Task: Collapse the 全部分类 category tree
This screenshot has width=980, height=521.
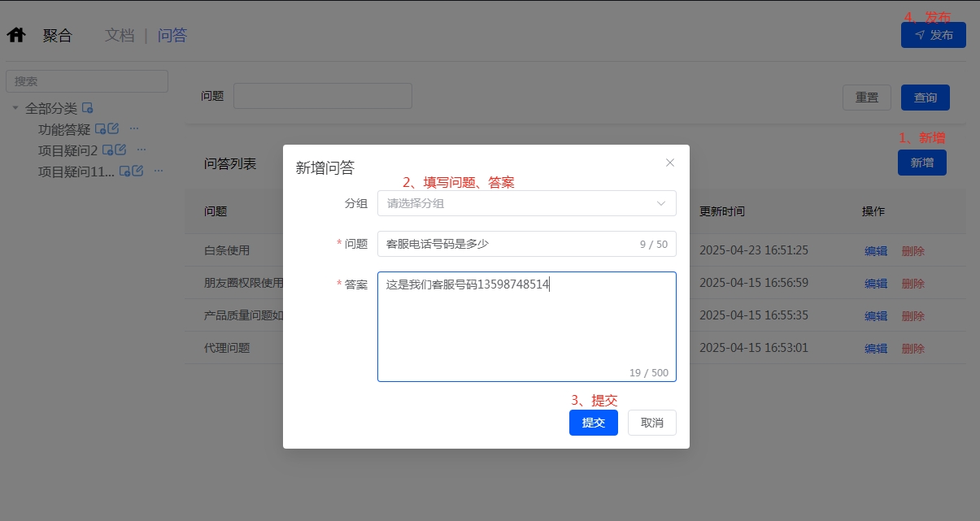Action: 14,107
